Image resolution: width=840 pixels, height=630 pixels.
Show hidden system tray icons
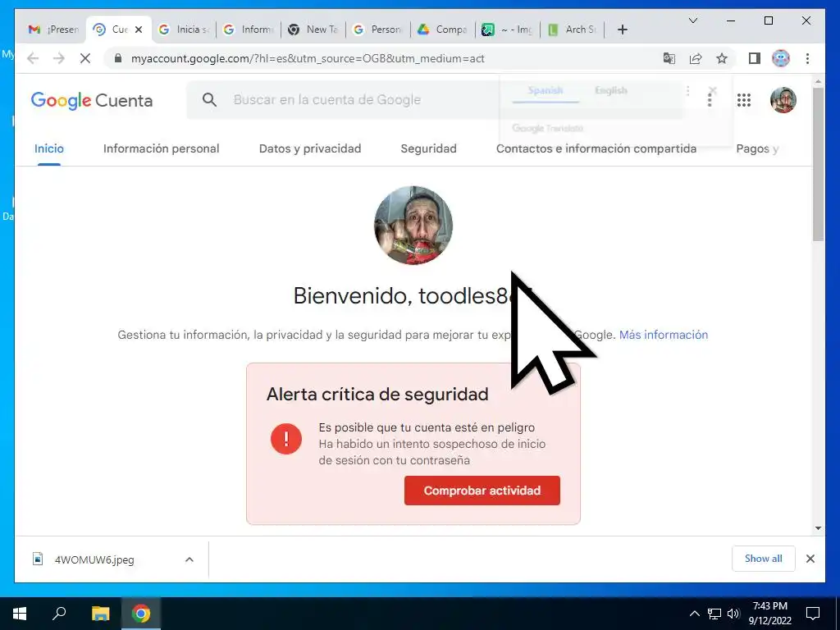click(x=694, y=614)
